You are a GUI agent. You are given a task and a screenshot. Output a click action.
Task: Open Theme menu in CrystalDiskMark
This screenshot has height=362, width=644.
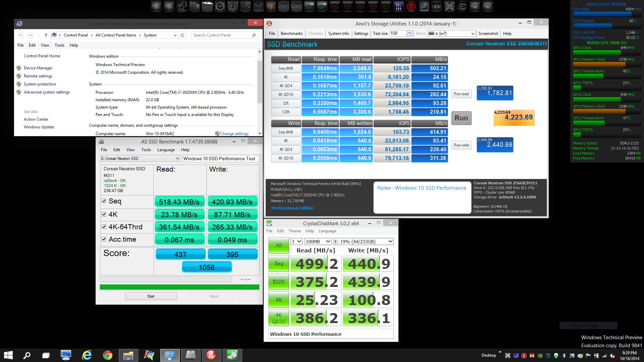(x=294, y=231)
